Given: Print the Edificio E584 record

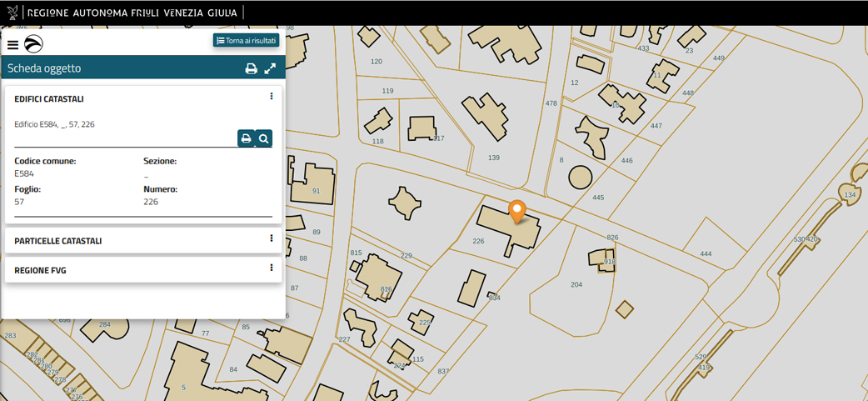Looking at the screenshot, I should [246, 138].
